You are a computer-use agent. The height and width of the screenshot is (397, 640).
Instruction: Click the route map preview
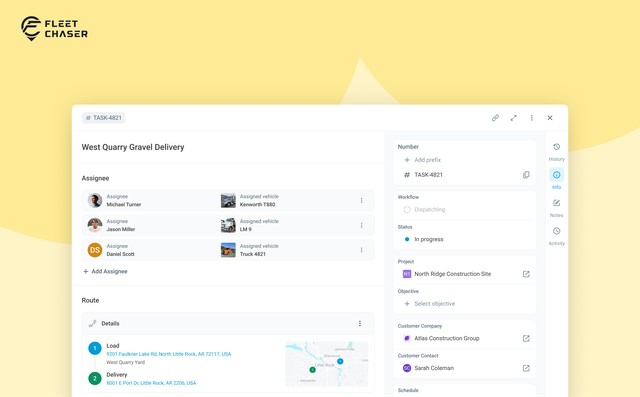tap(327, 364)
